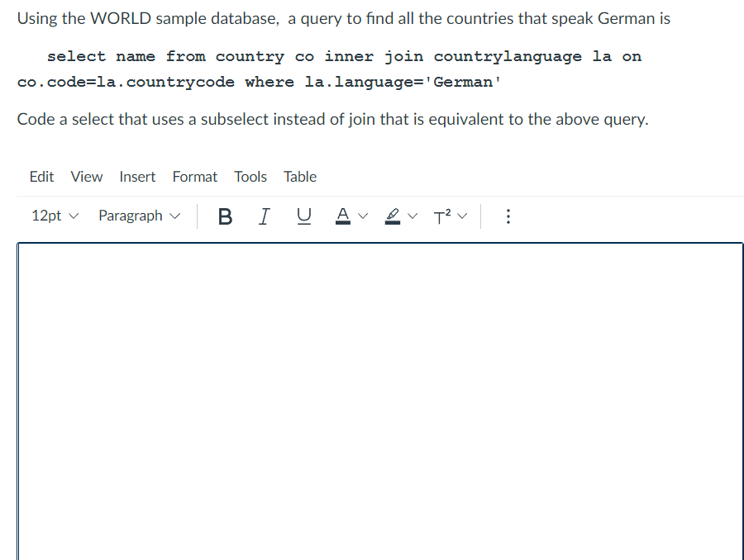This screenshot has height=560, width=744.
Task: Open the View menu
Action: pyautogui.click(x=86, y=177)
